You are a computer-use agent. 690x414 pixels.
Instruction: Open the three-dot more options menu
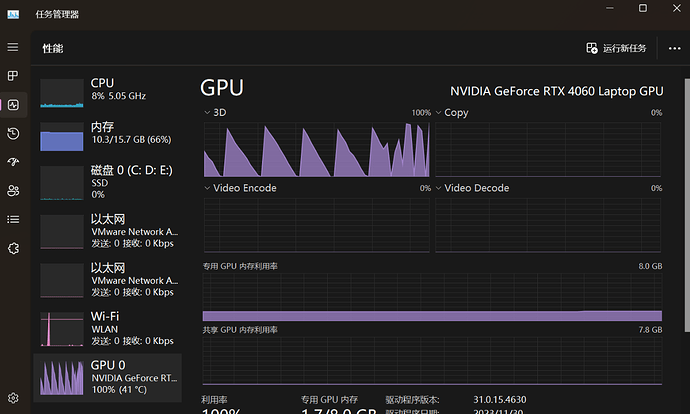pyautogui.click(x=674, y=48)
